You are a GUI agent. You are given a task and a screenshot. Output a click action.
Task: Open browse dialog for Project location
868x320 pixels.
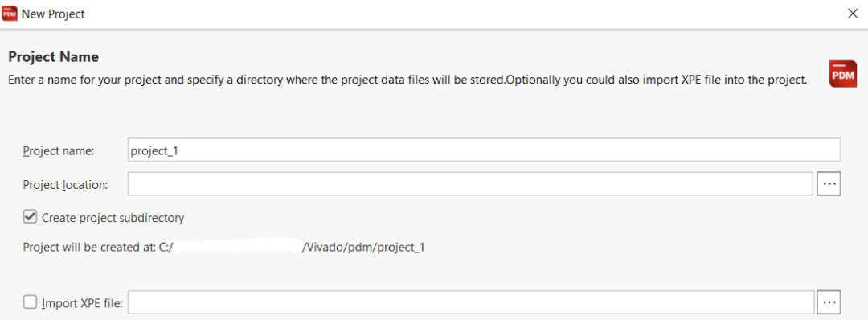[829, 184]
